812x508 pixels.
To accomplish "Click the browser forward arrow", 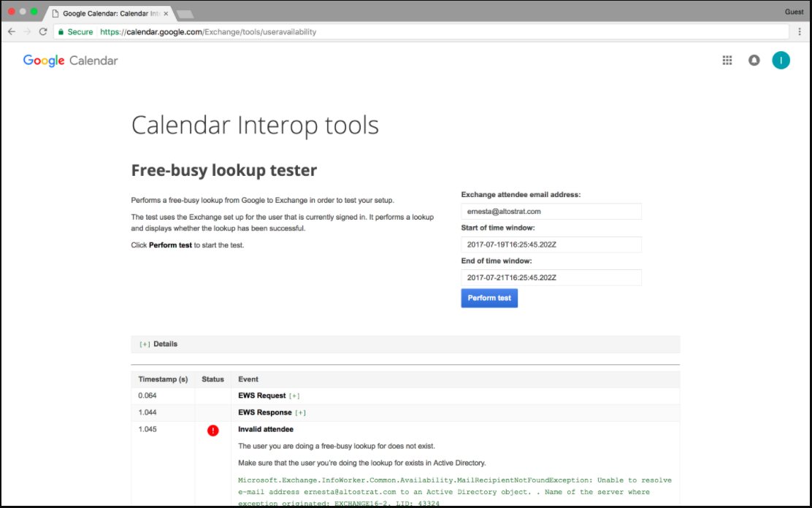I will [x=28, y=31].
